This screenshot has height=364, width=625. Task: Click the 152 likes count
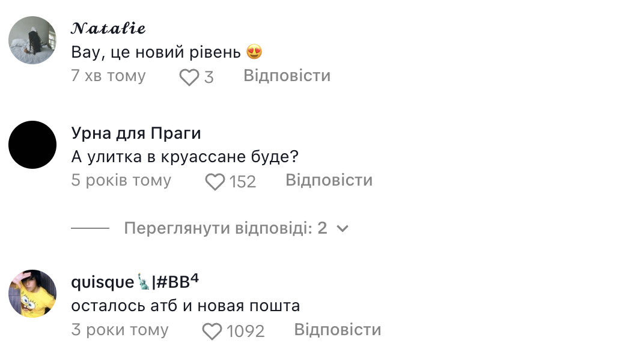(243, 181)
